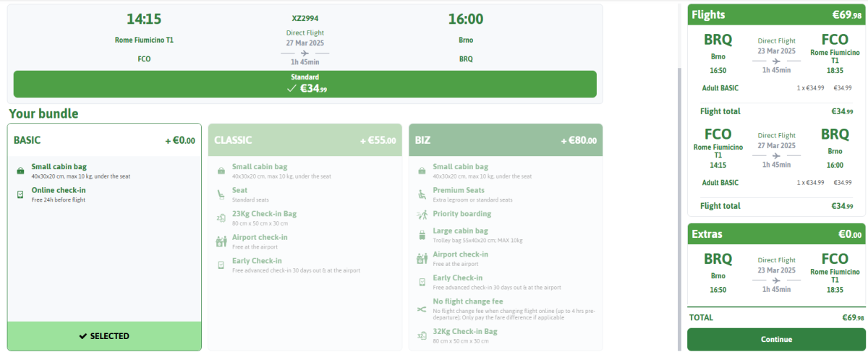Click the 23Kg check-in bag icon
Image resolution: width=868 pixels, height=352 pixels.
(x=221, y=218)
